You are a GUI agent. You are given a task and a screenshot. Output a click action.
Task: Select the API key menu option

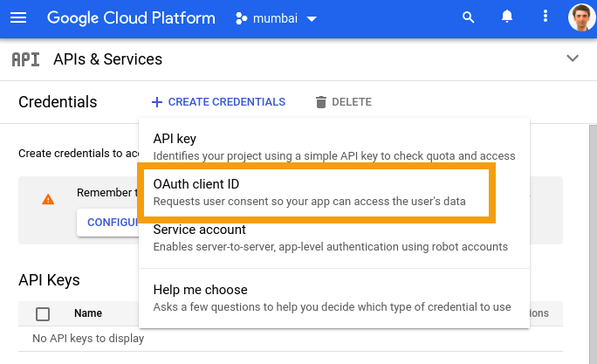point(334,147)
